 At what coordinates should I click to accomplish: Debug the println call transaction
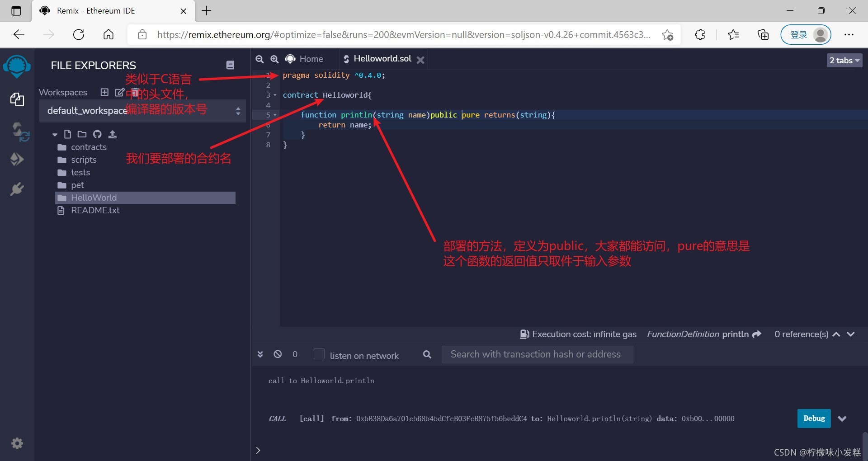814,419
